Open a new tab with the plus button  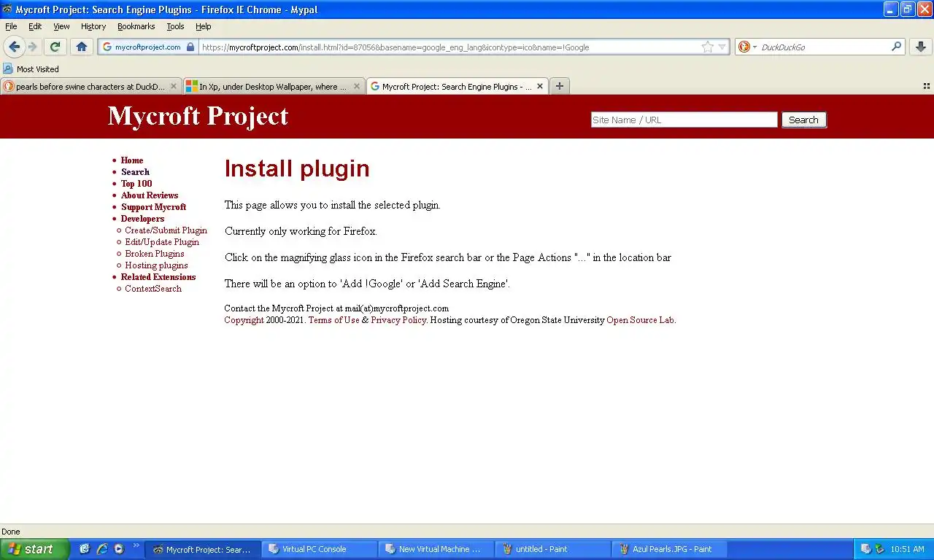[x=560, y=86]
